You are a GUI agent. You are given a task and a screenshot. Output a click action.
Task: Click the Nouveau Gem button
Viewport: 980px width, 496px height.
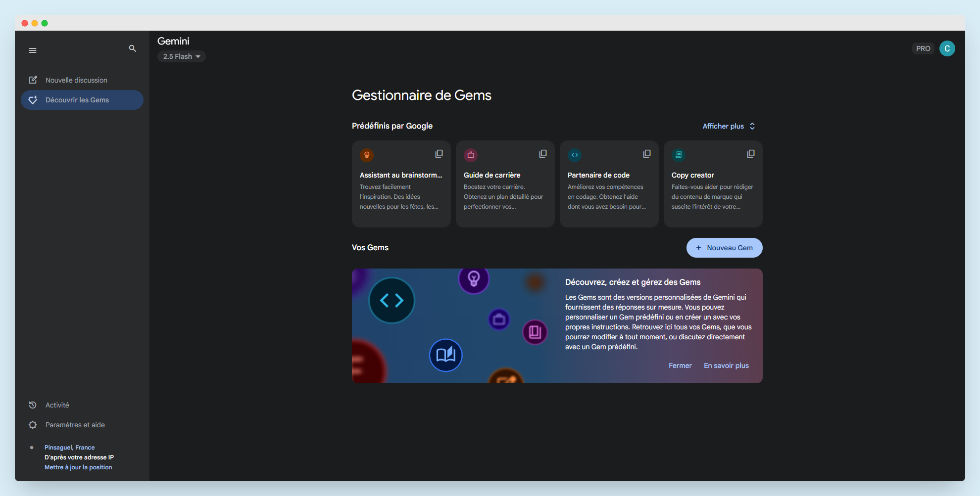(x=724, y=248)
